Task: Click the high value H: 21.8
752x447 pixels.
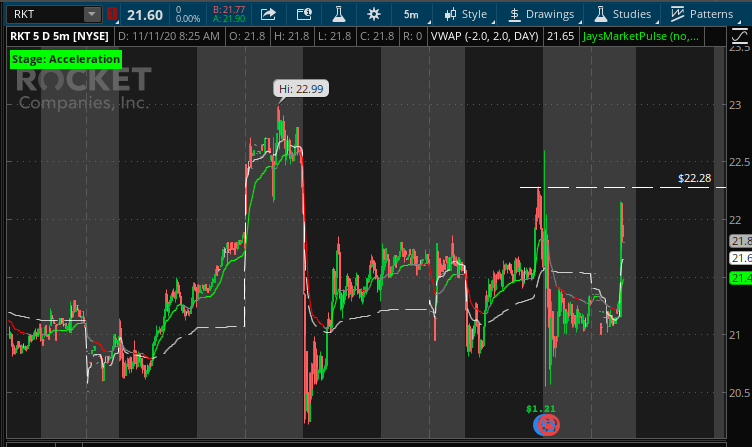Action: 292,36
